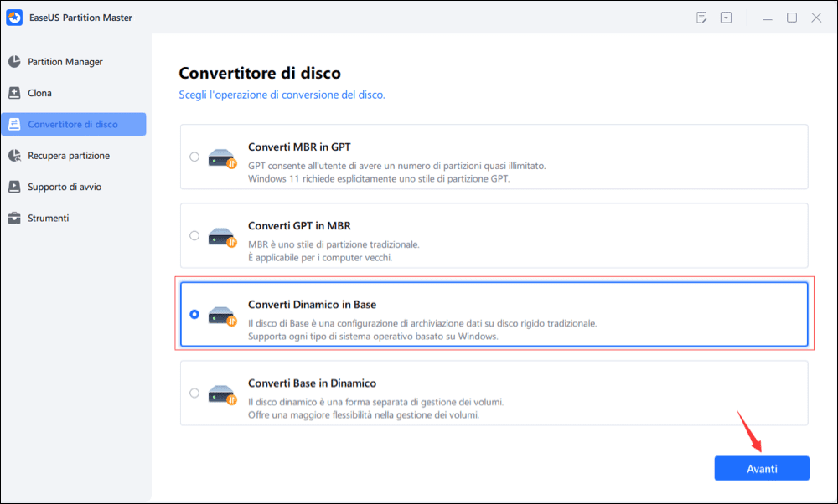Click text 'MBR è uno stile di partizione tradizionale.'
Viewport: 838px width, 504px height.
334,244
